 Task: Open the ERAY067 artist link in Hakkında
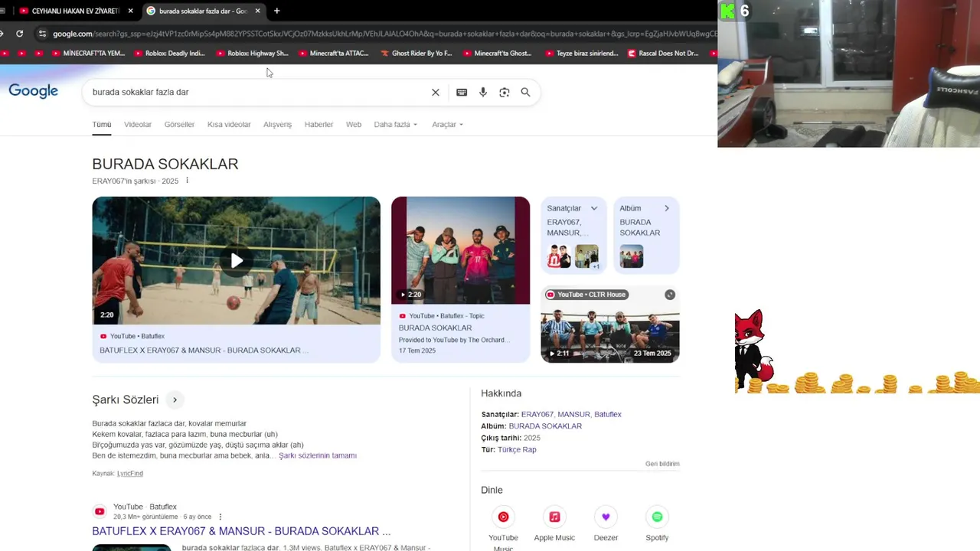(537, 414)
